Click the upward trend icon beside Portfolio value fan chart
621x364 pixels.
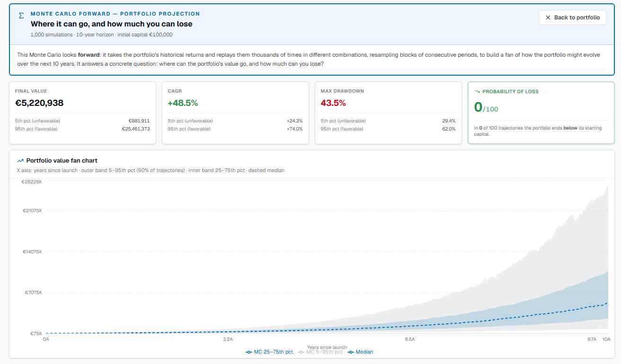click(20, 161)
